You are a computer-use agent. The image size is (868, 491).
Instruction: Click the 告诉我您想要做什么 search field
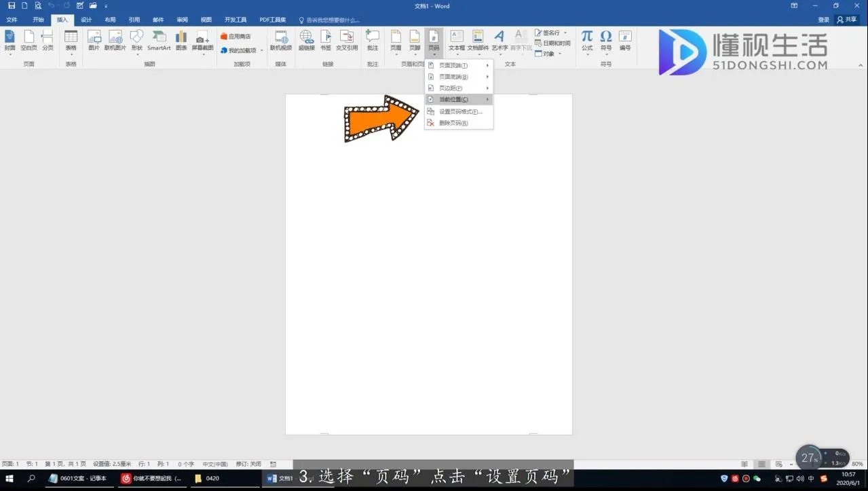click(333, 20)
